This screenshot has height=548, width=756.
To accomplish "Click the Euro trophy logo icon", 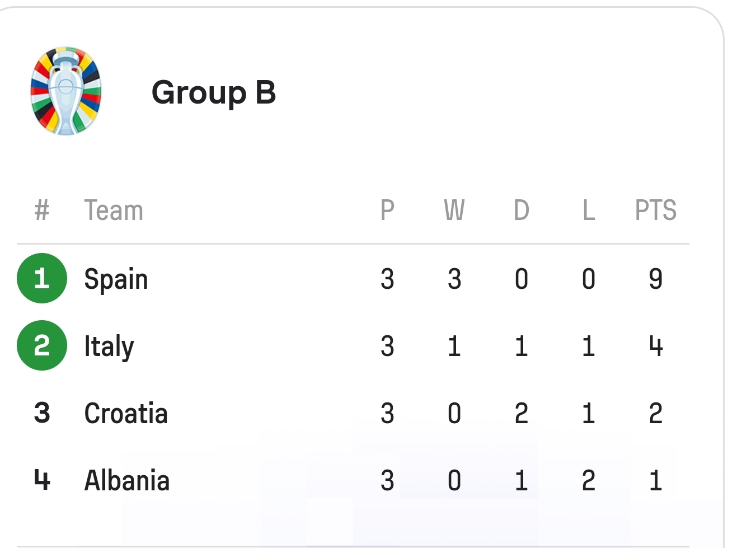I will 65,91.
